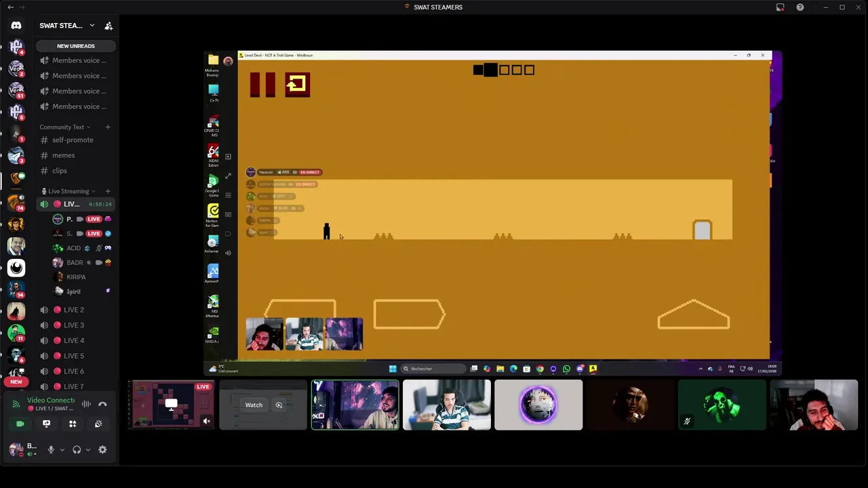This screenshot has height=488, width=868.
Task: Toggle camera on or off
Action: [x=20, y=424]
